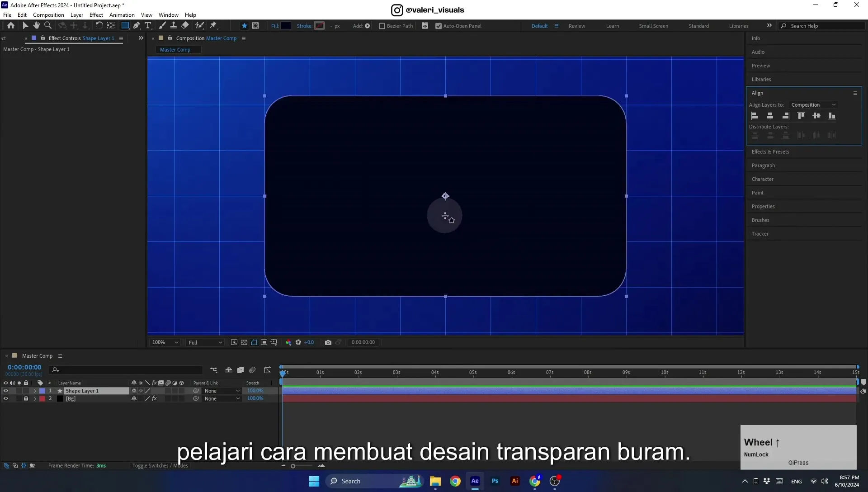Expand Shape Layer 1 properties
Screen dimensions: 868x492
[x=35, y=391]
